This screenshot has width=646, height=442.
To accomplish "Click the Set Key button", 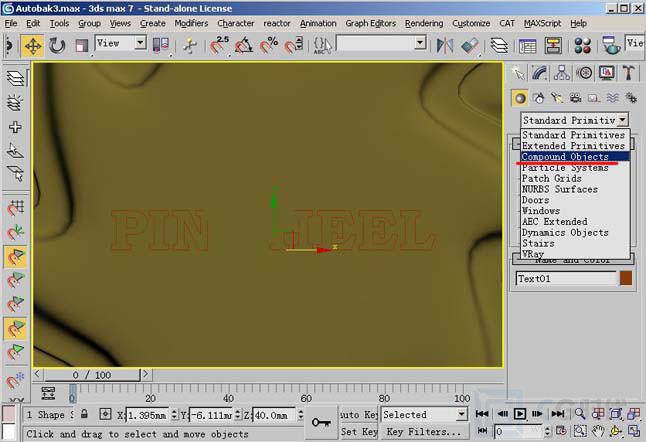I will (x=359, y=432).
